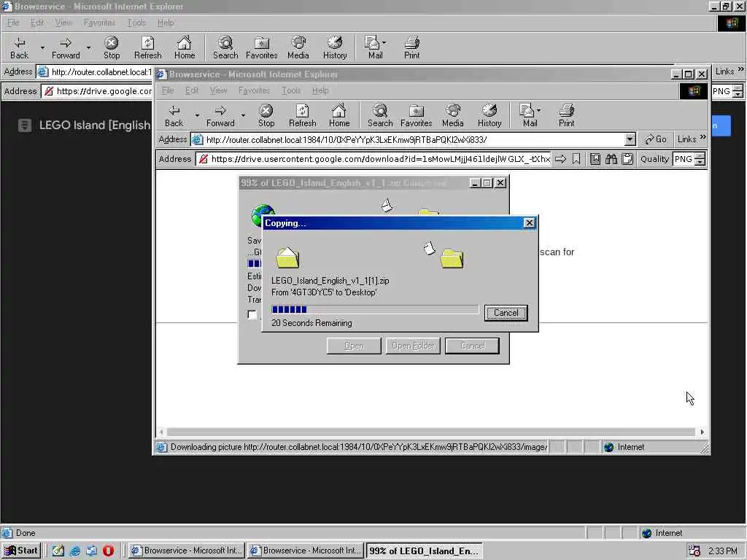Viewport: 747px width, 560px height.
Task: Toggle the checkbox in the download progress dialog
Action: 252,314
